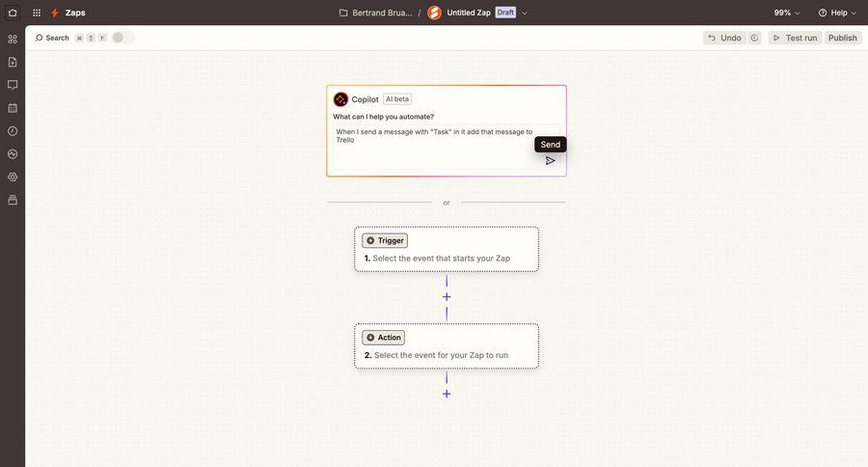Open the file upload icon in sidebar
This screenshot has height=467, width=868.
tap(13, 62)
